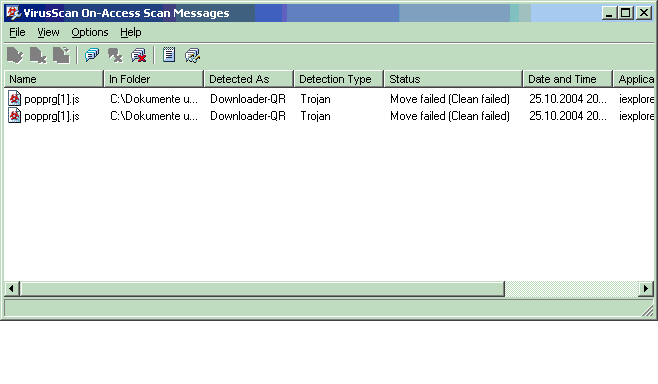This screenshot has height=384, width=658.
Task: Open the Options menu
Action: coord(90,32)
